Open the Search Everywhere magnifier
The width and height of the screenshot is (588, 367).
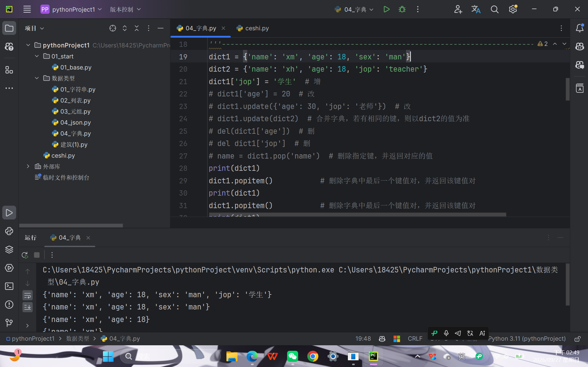[494, 9]
